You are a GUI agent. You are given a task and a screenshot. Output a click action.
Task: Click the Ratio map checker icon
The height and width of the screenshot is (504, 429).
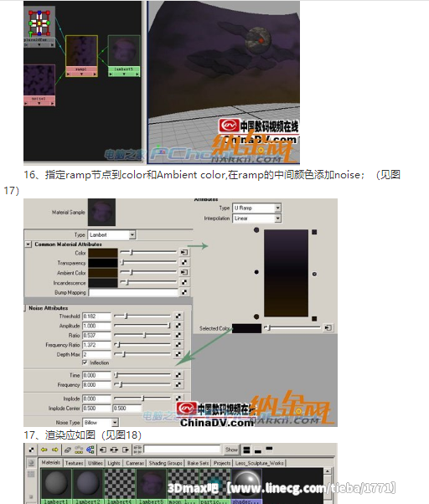tap(178, 335)
